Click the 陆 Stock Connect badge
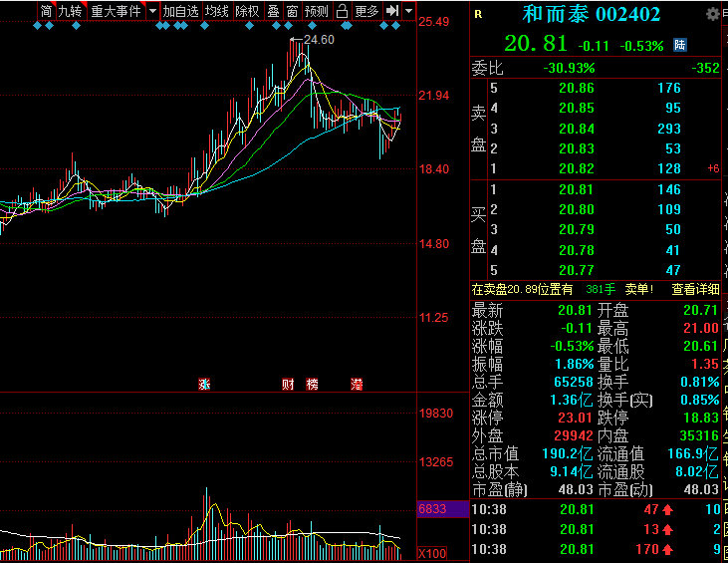 (680, 45)
